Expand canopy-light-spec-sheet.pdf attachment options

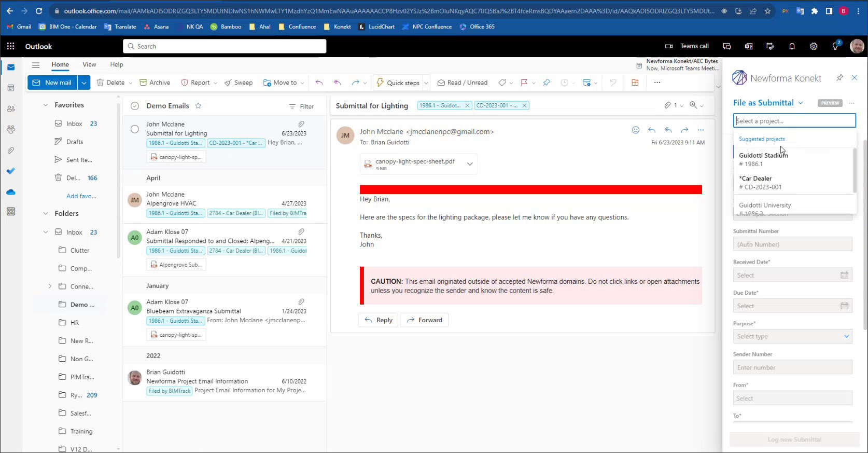point(470,164)
